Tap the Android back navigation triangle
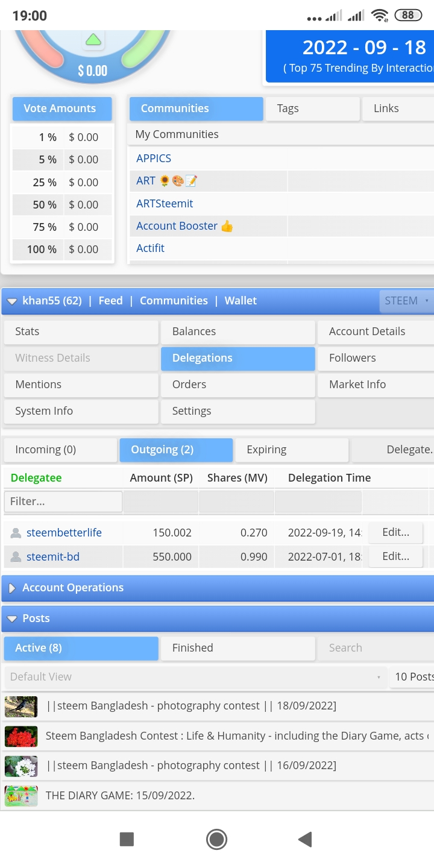 [305, 839]
